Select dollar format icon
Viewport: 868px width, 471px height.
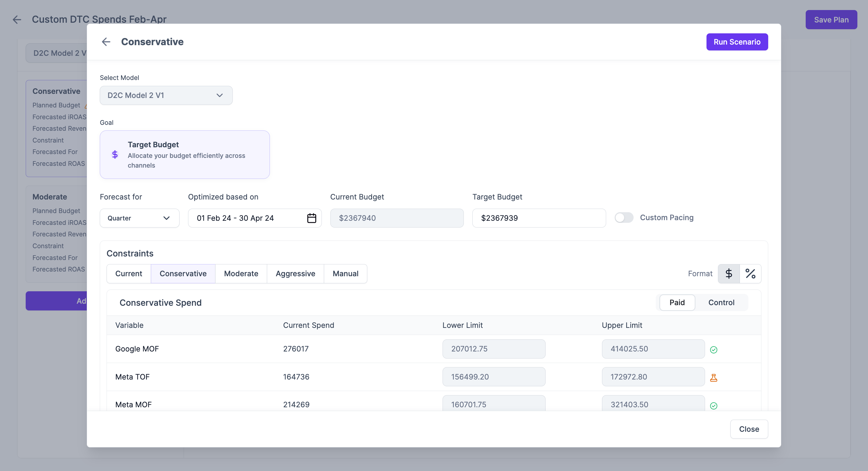729,274
